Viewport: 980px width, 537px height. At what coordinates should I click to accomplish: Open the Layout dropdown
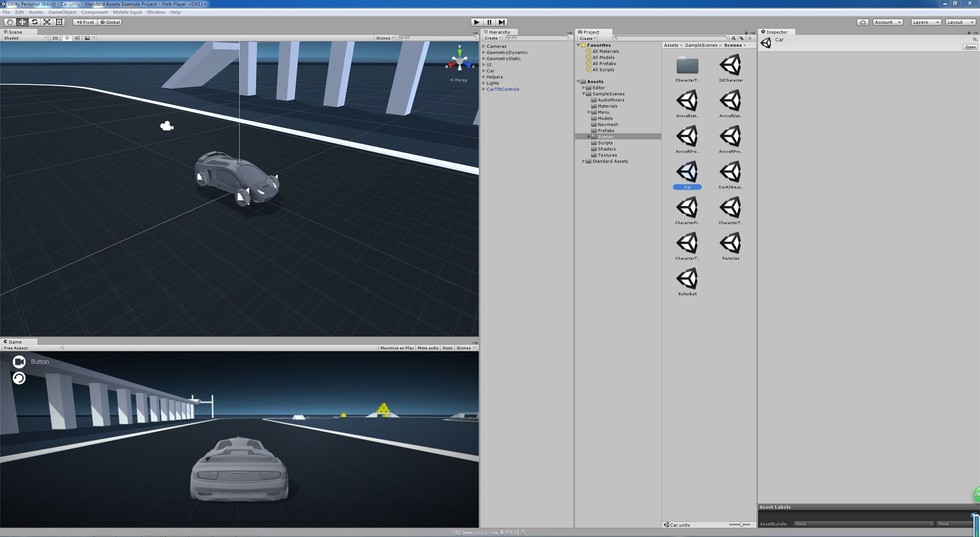[960, 22]
